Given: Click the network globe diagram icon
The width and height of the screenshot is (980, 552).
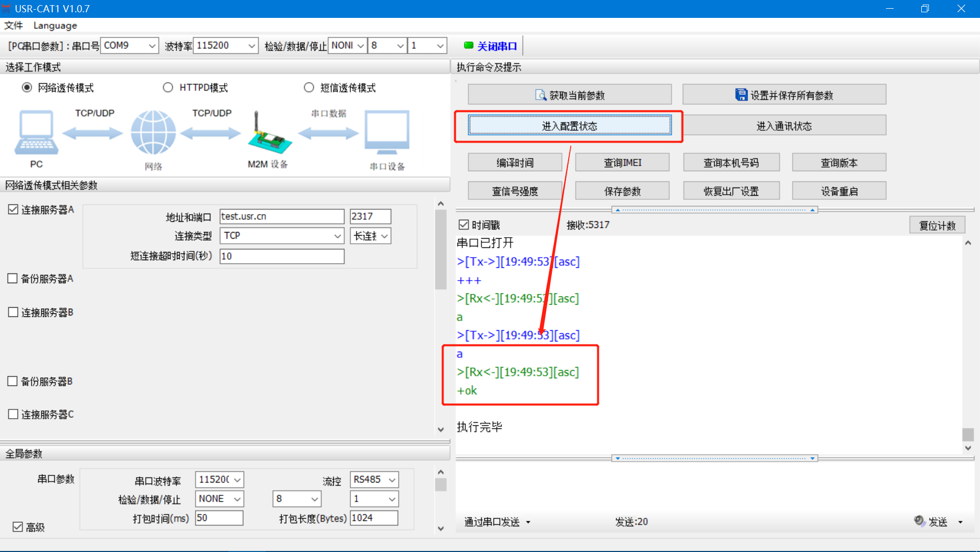Looking at the screenshot, I should tap(153, 132).
